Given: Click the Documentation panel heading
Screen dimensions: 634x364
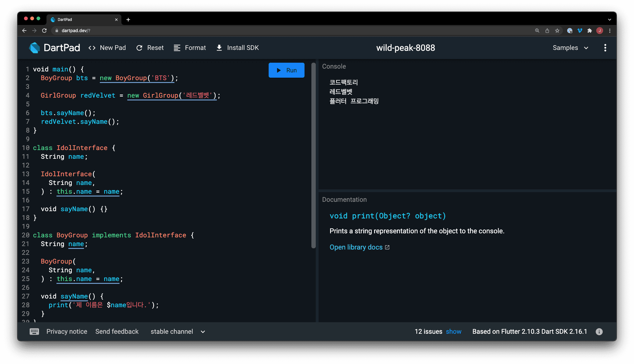Looking at the screenshot, I should [344, 200].
